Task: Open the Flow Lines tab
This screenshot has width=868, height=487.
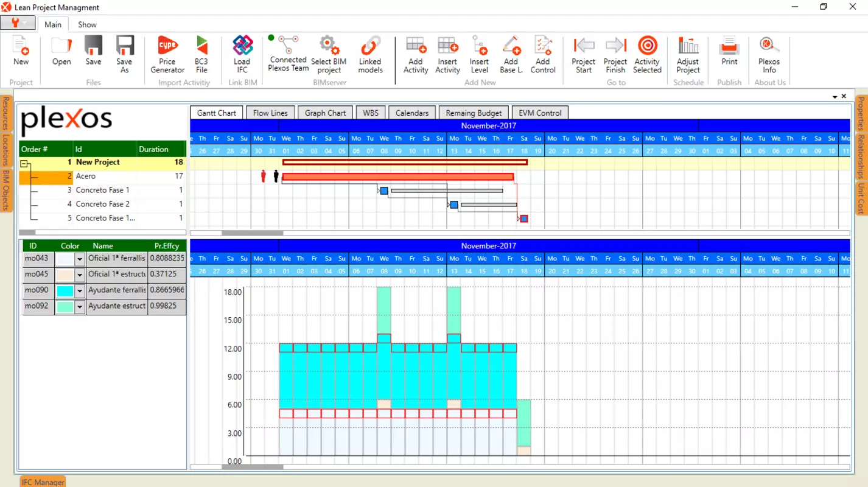Action: point(270,113)
